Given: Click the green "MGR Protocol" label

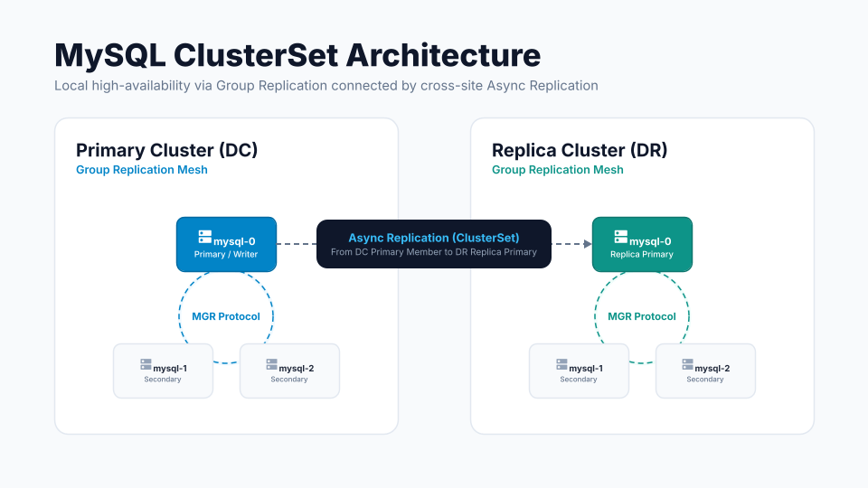Looking at the screenshot, I should (642, 316).
